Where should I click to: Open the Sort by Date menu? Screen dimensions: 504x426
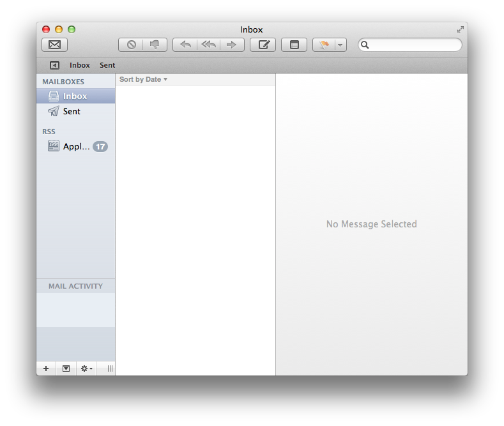coord(143,79)
